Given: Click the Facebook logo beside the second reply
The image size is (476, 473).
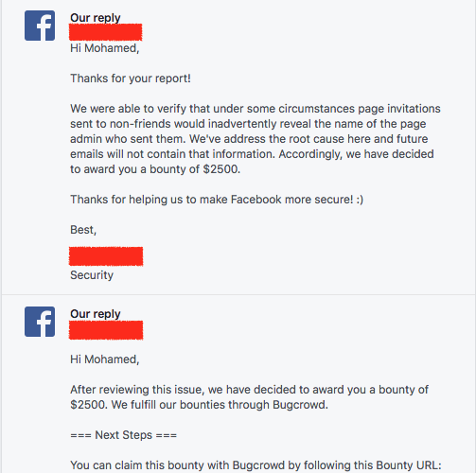Looking at the screenshot, I should pos(40,322).
